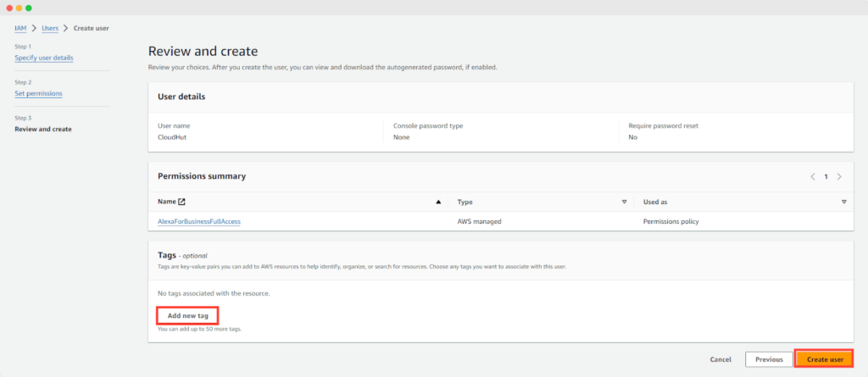868x377 pixels.
Task: Click the macOS green maximize button
Action: (29, 8)
